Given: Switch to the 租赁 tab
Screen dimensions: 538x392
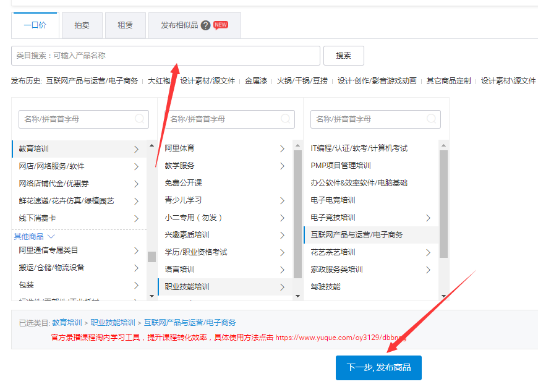Looking at the screenshot, I should (x=125, y=25).
